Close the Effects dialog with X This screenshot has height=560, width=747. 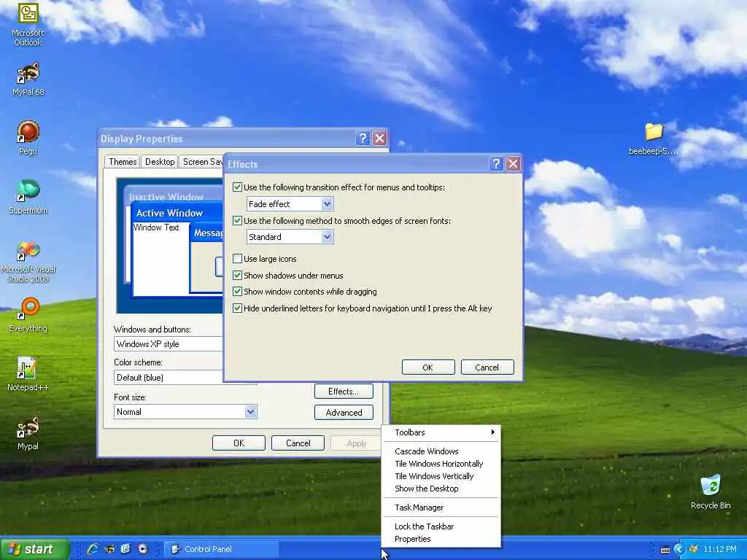513,164
